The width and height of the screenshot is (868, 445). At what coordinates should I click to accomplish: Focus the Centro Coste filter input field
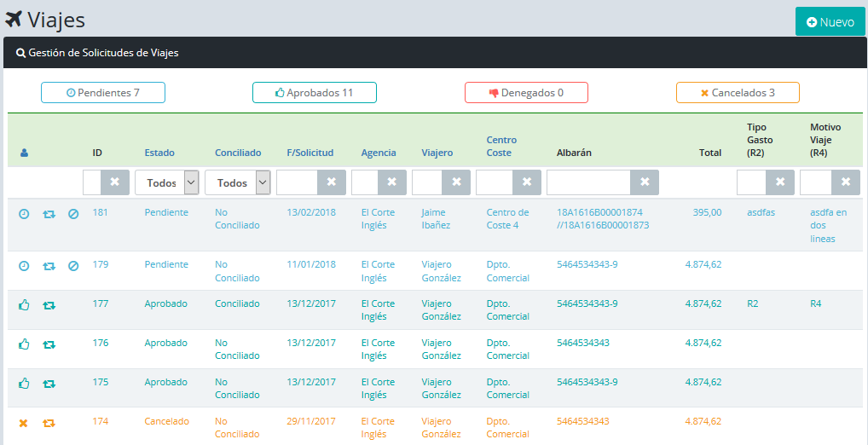pyautogui.click(x=495, y=182)
